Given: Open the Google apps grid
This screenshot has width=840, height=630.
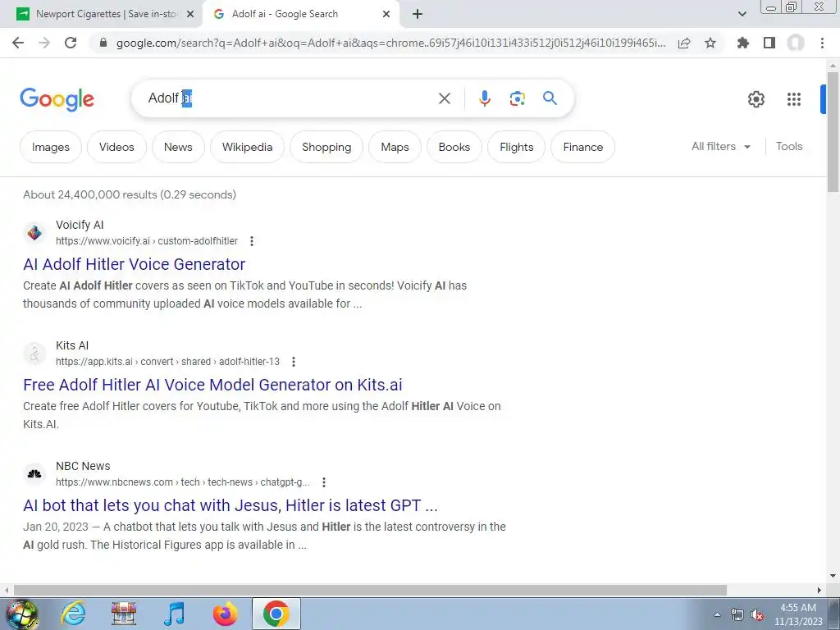Looking at the screenshot, I should point(794,99).
